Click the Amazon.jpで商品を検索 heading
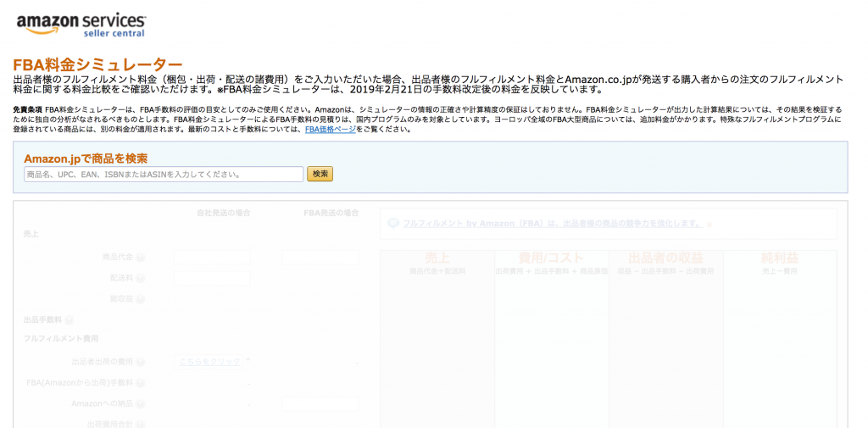868x428 pixels. [x=86, y=158]
